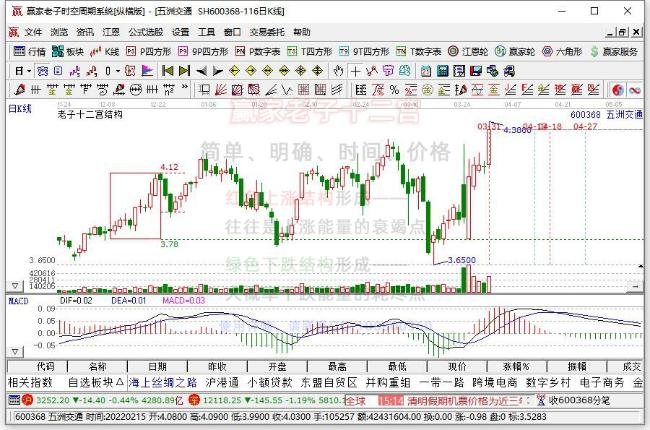The image size is (650, 430).
Task: Open the 窗口 menu
Action: [x=232, y=32]
